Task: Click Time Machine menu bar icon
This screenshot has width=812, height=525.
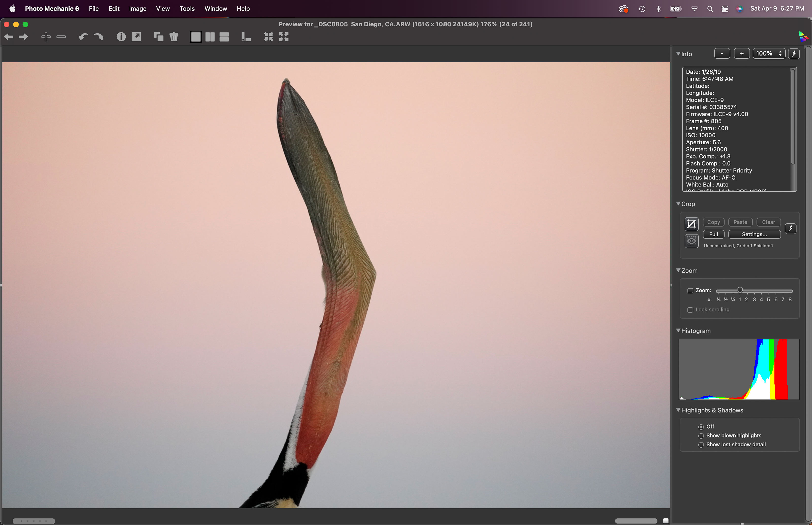Action: tap(642, 9)
